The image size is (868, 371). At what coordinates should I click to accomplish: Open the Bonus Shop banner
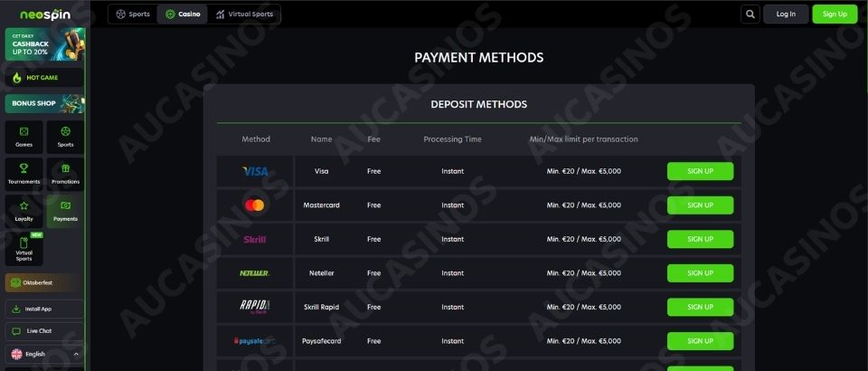(45, 103)
